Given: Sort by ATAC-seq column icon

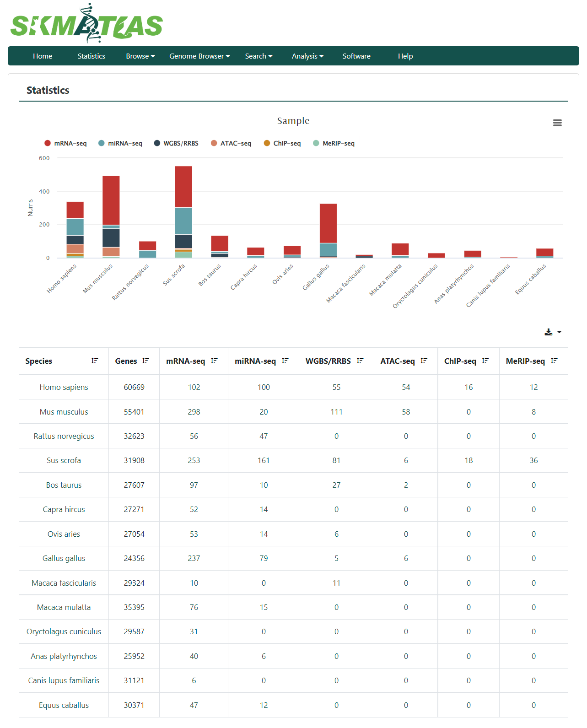Looking at the screenshot, I should tap(424, 361).
